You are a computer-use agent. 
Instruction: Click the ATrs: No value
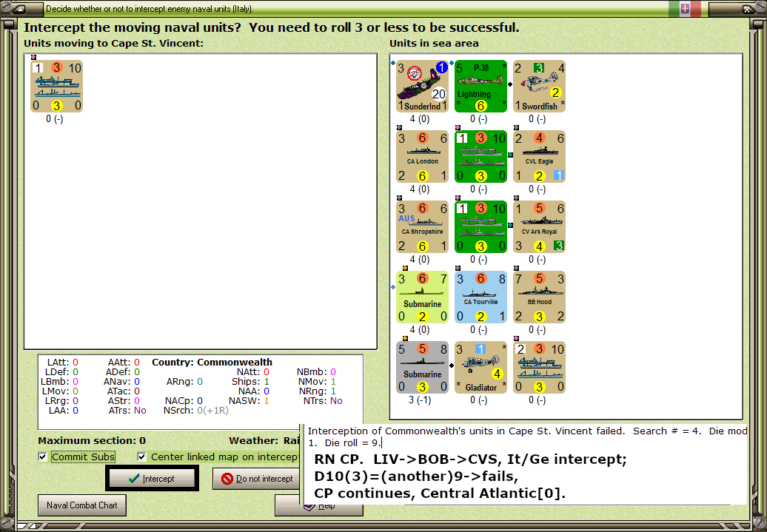127,410
